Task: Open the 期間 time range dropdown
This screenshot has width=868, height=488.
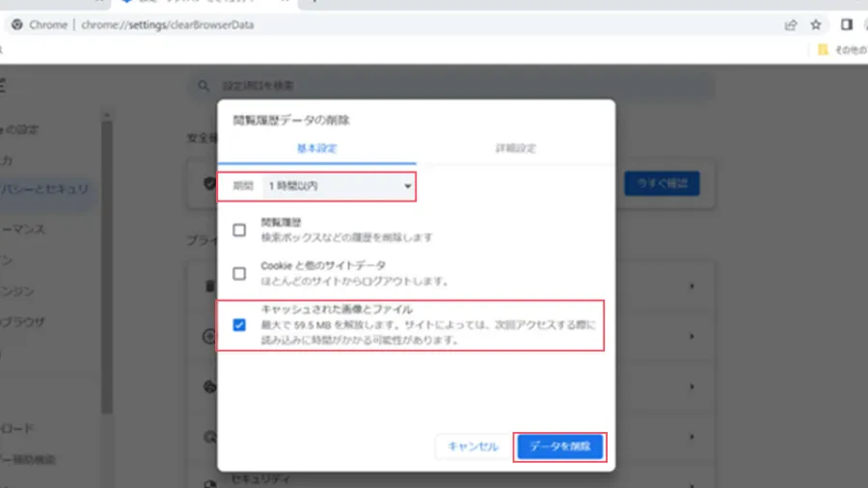Action: (339, 186)
